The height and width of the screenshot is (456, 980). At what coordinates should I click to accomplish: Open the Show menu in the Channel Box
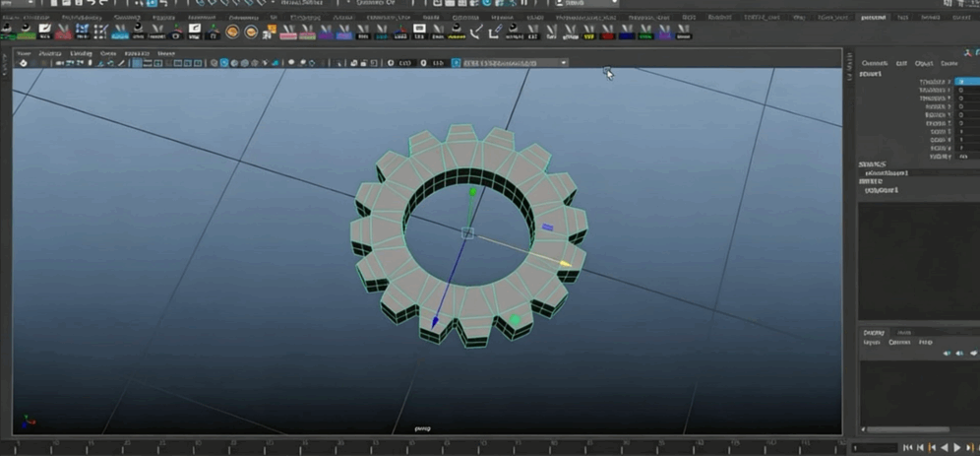949,63
